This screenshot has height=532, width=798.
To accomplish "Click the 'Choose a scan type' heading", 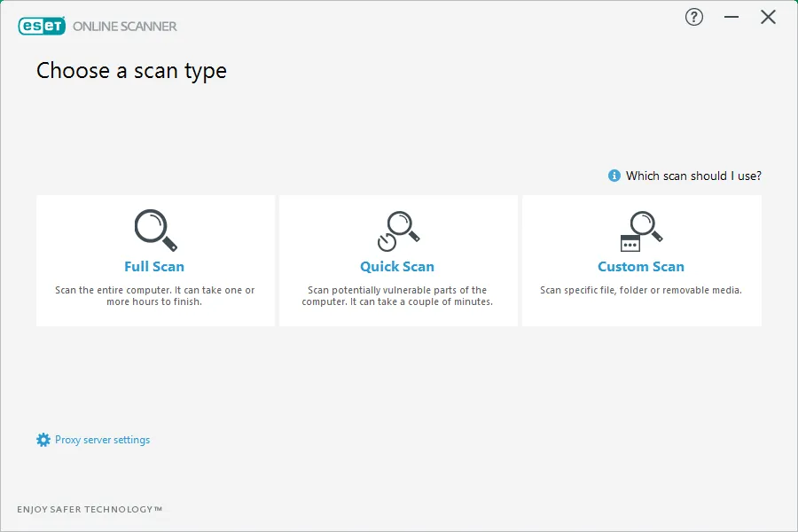I will tap(131, 71).
